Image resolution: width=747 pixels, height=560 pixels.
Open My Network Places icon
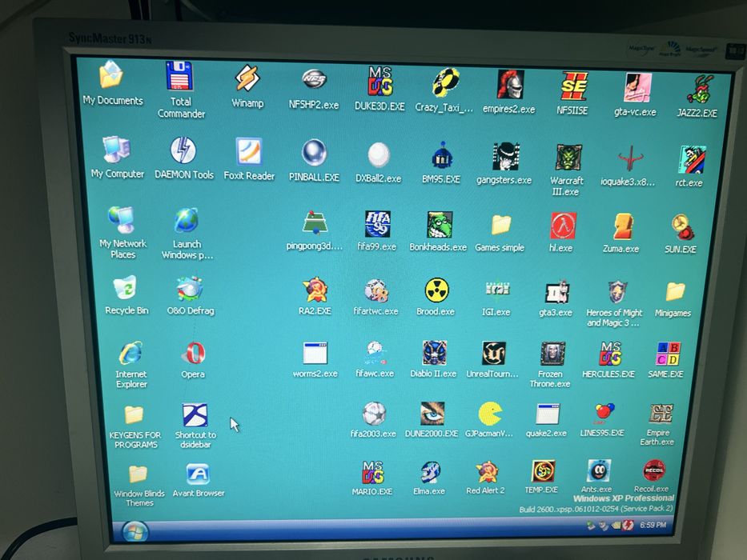tap(121, 219)
